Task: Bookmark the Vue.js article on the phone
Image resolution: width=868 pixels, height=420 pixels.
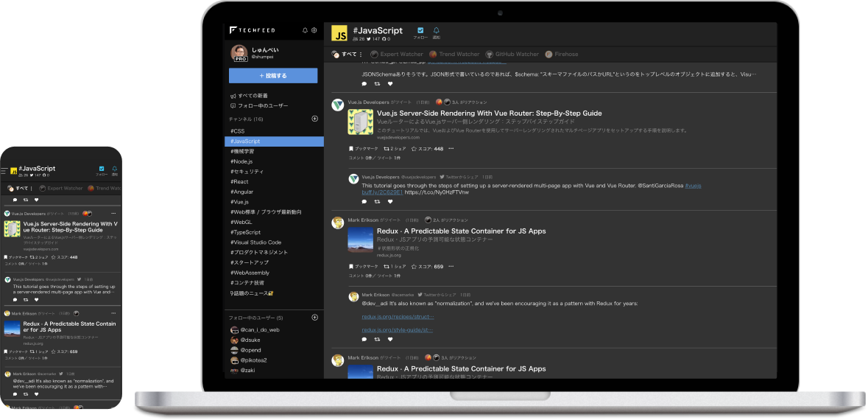Action: 15,257
